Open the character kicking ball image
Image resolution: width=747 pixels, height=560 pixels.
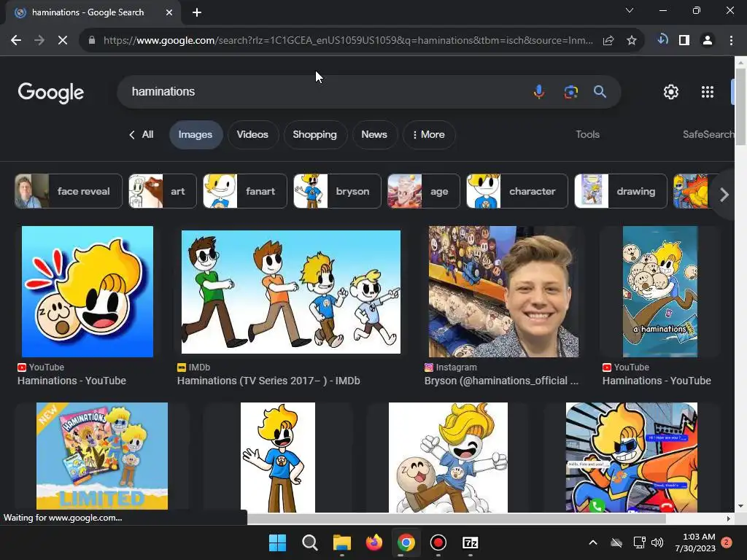[448, 457]
